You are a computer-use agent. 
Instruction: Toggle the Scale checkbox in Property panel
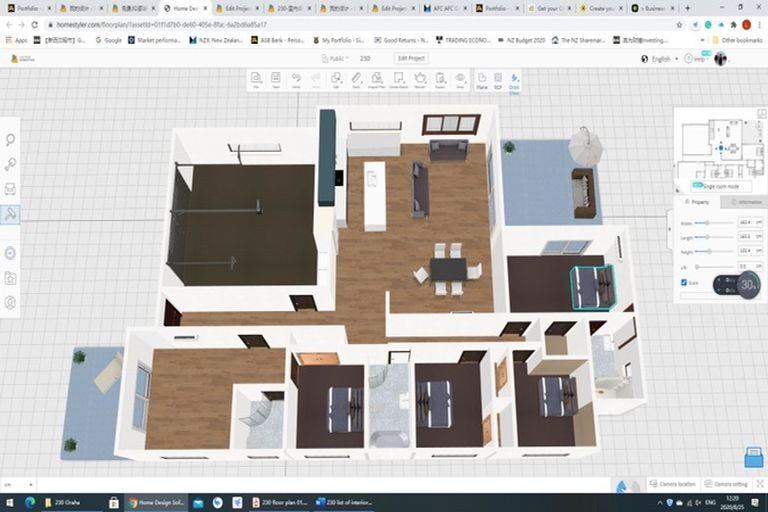pos(684,283)
